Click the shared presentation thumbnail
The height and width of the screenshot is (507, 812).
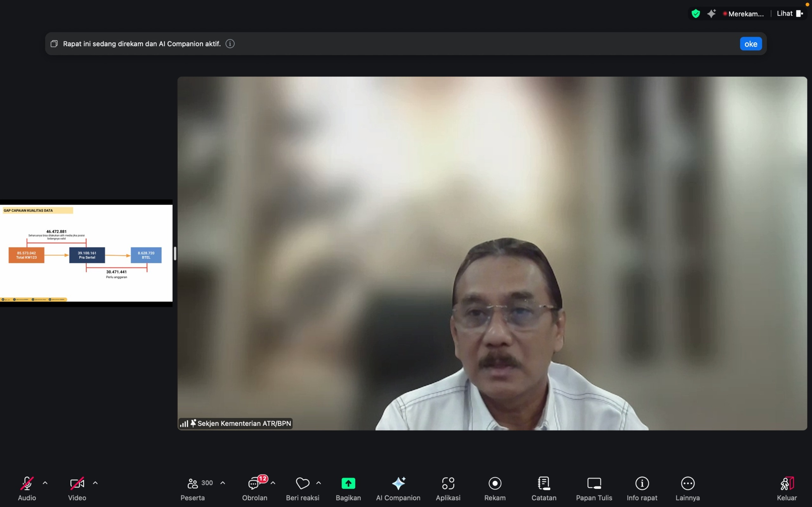coord(86,253)
